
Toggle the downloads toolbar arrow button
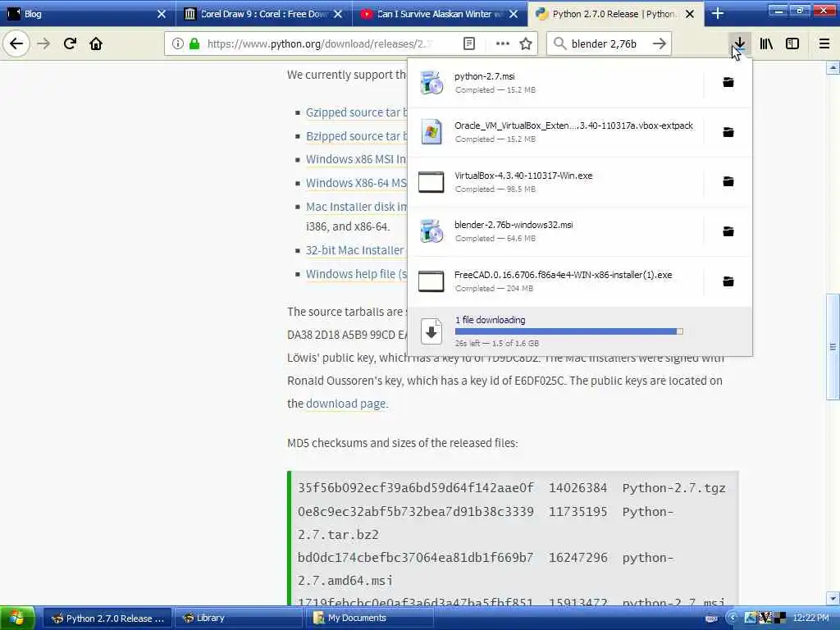[739, 43]
